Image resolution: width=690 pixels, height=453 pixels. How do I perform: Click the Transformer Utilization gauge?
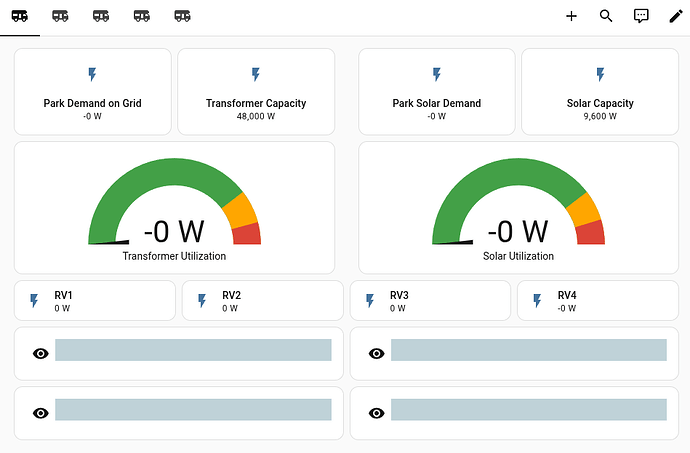point(174,208)
